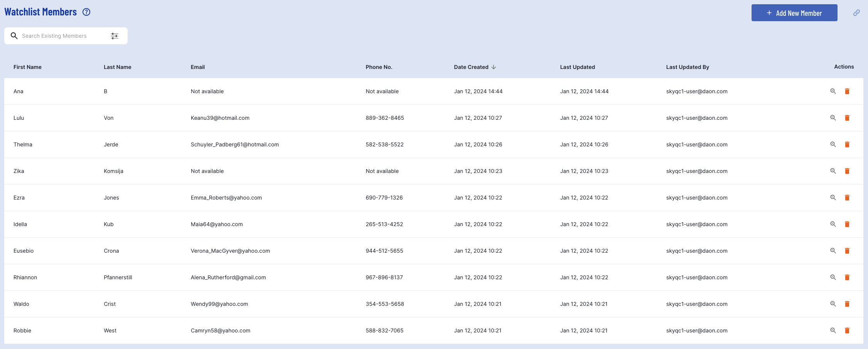Click phone number 944-512-5655
868x349 pixels.
pos(384,251)
